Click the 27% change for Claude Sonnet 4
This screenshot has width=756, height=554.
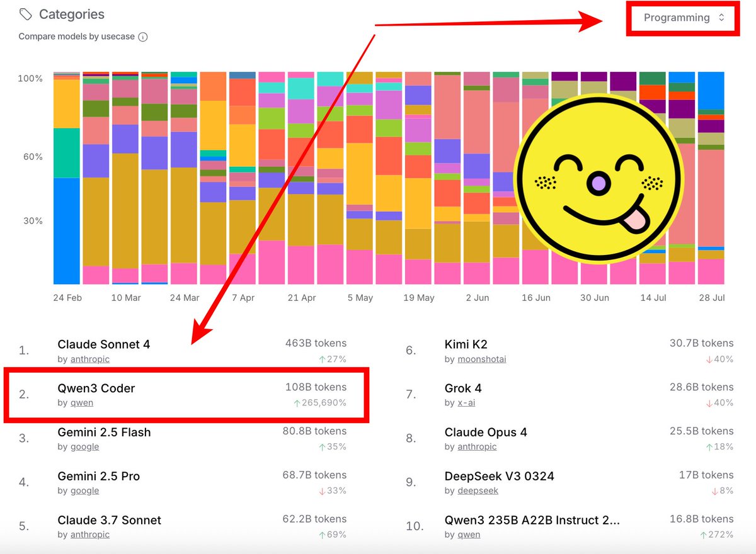tap(332, 359)
